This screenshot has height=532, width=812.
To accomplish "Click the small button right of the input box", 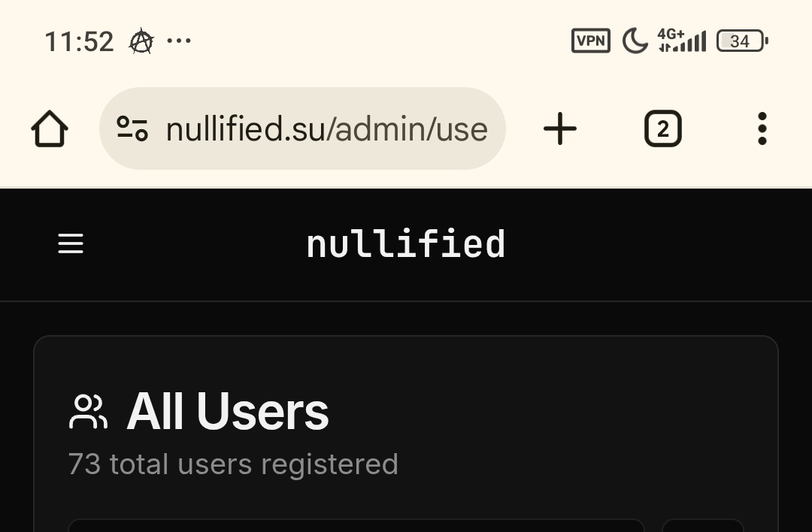I will click(x=702, y=524).
